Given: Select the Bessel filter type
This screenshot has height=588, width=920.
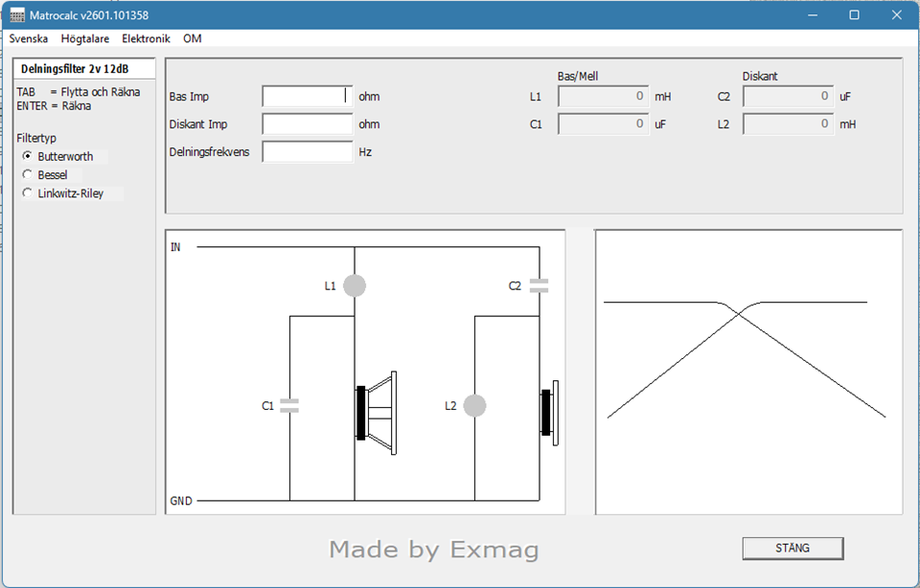Looking at the screenshot, I should coord(28,174).
